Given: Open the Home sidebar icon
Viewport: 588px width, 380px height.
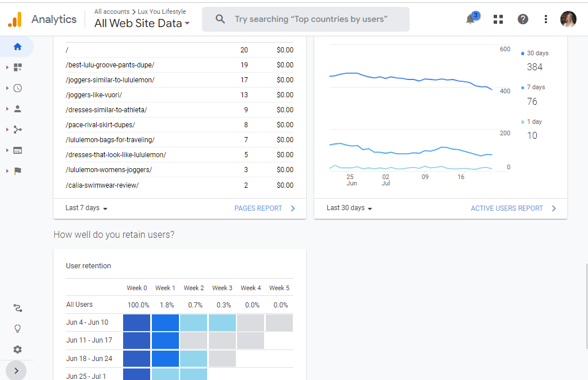Looking at the screenshot, I should pyautogui.click(x=17, y=47).
